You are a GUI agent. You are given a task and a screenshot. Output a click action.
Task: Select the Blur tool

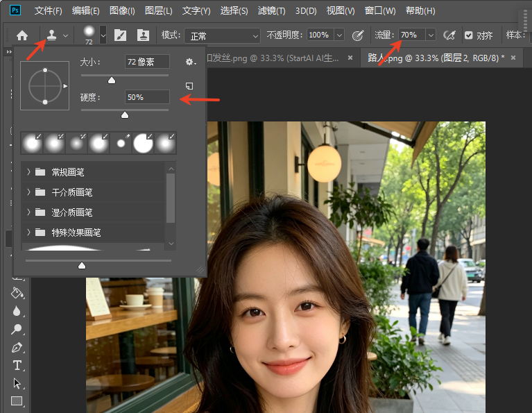point(17,311)
